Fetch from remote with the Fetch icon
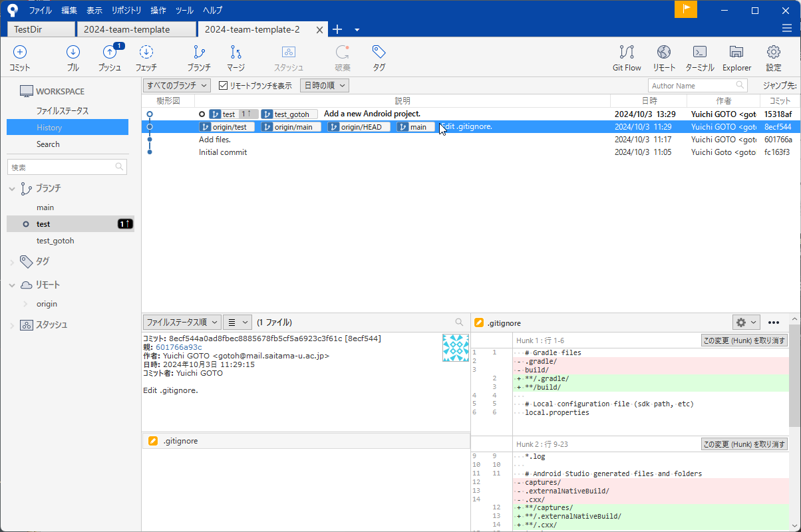 [146, 53]
